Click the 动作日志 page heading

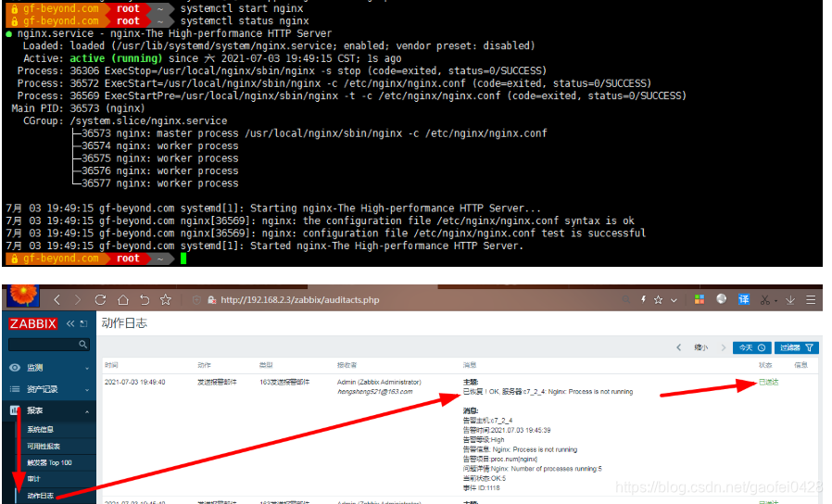(124, 323)
